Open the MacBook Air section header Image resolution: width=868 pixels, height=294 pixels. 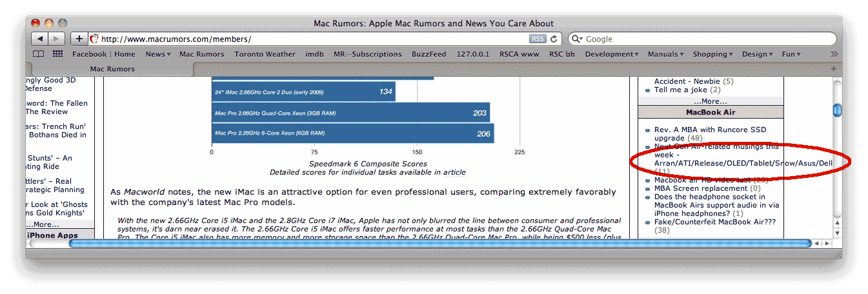click(711, 112)
